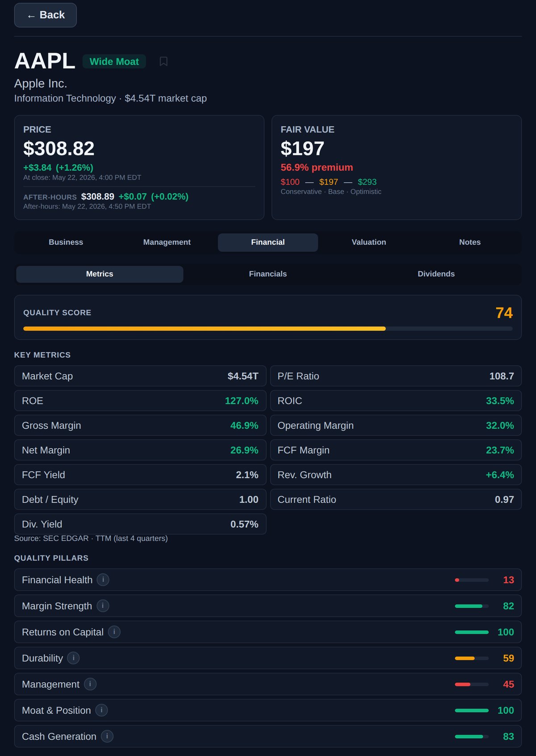Open the Moat & Position info icon
This screenshot has width=536, height=756.
(101, 710)
